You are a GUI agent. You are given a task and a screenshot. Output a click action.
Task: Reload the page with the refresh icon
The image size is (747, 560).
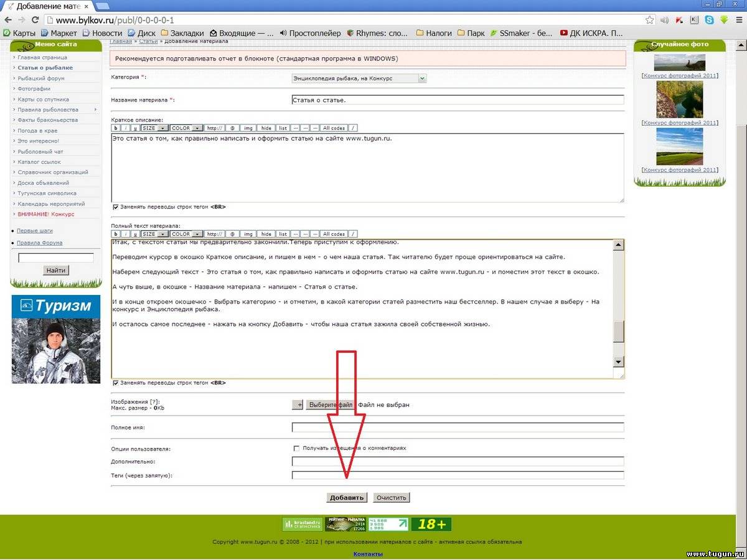pyautogui.click(x=35, y=20)
